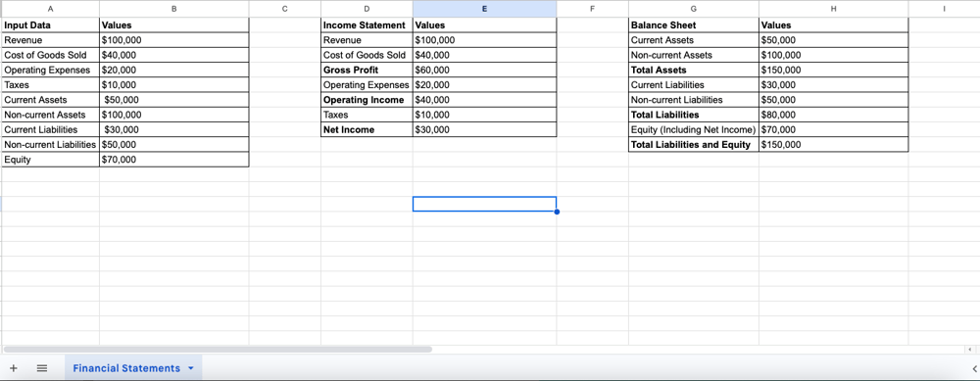Select "Cost of Goods Sold" in Input Data table
Image resolution: width=980 pixels, height=381 pixels.
pos(50,55)
